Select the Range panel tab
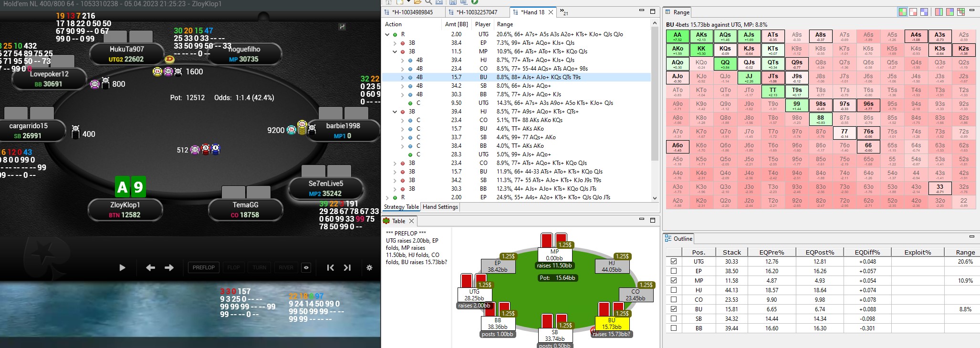Viewport: 980px width, 348px height. [678, 12]
